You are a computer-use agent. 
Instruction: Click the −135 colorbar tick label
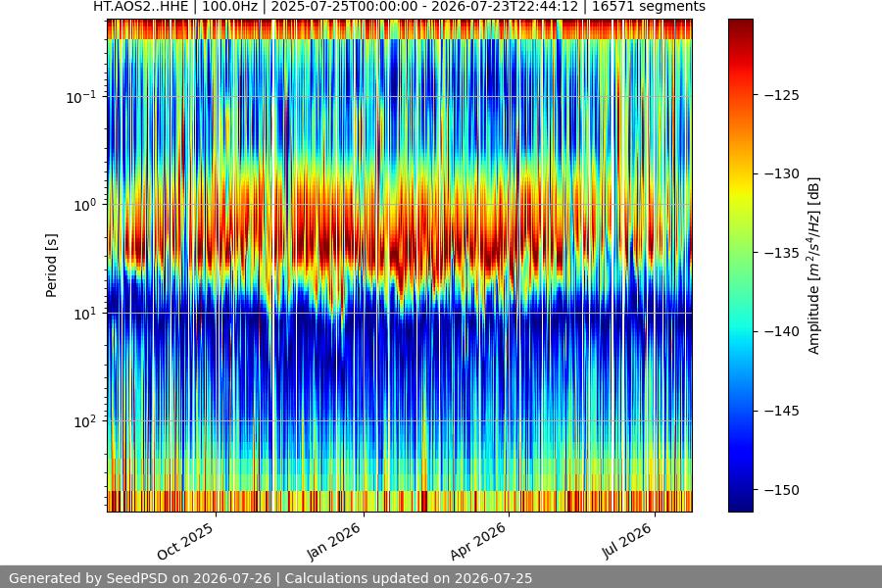[x=782, y=253]
